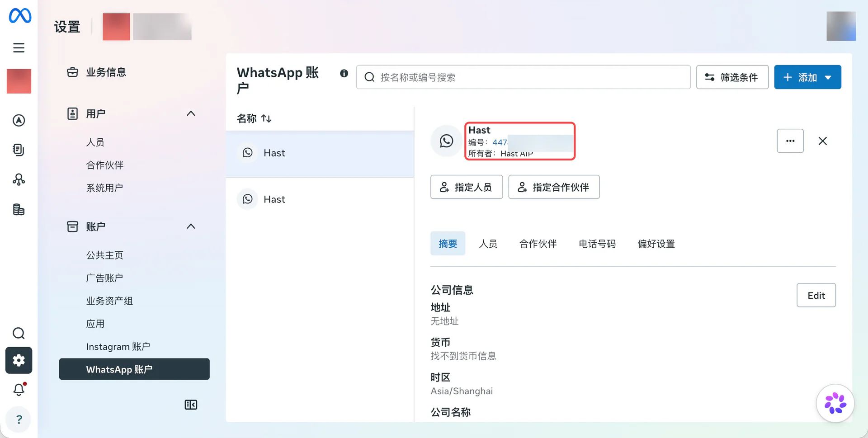Open 系统用户 in sidebar
This screenshot has height=438, width=868.
click(x=104, y=188)
